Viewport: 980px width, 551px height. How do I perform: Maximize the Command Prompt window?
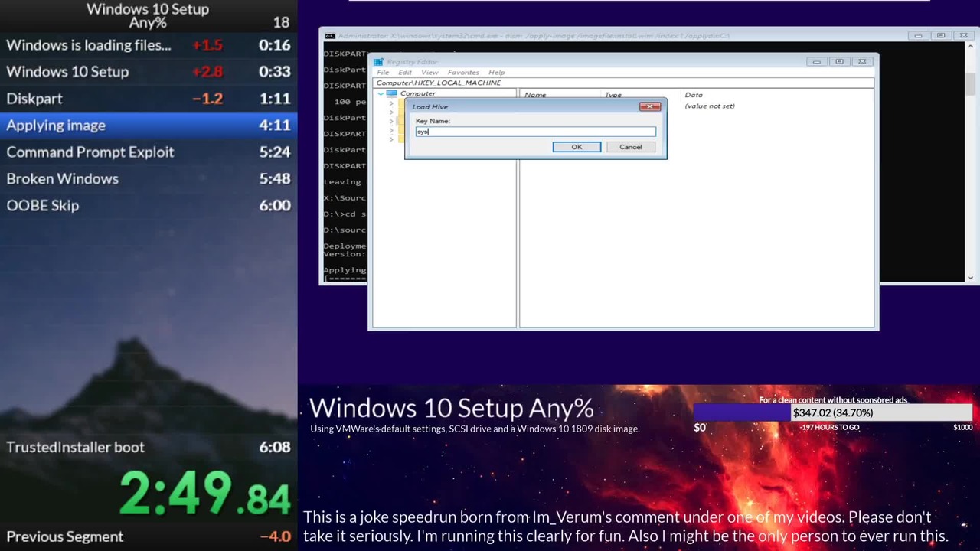tap(941, 36)
